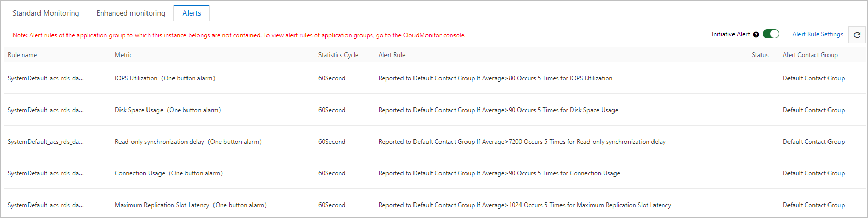
Task: Click the Initiative Alert help question-mark icon
Action: 756,35
